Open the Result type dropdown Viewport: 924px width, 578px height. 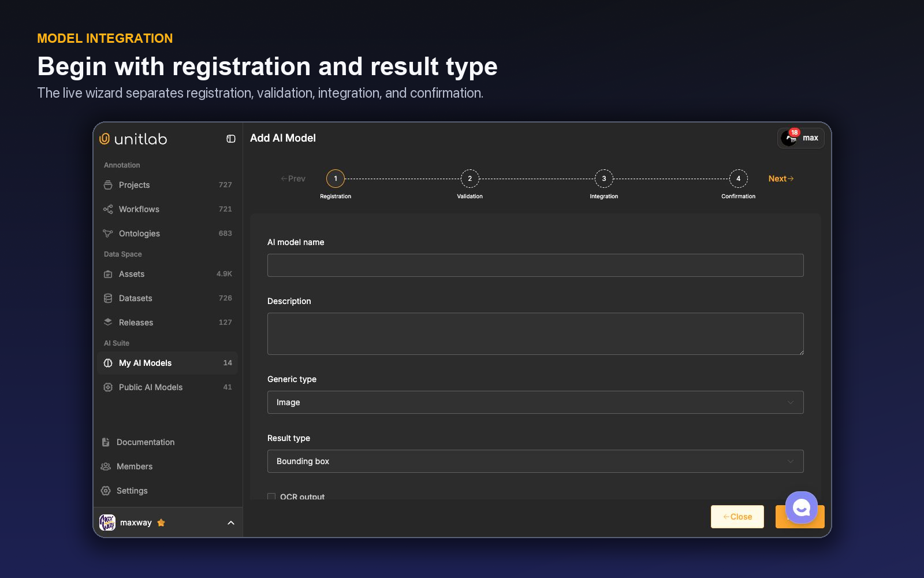(535, 461)
